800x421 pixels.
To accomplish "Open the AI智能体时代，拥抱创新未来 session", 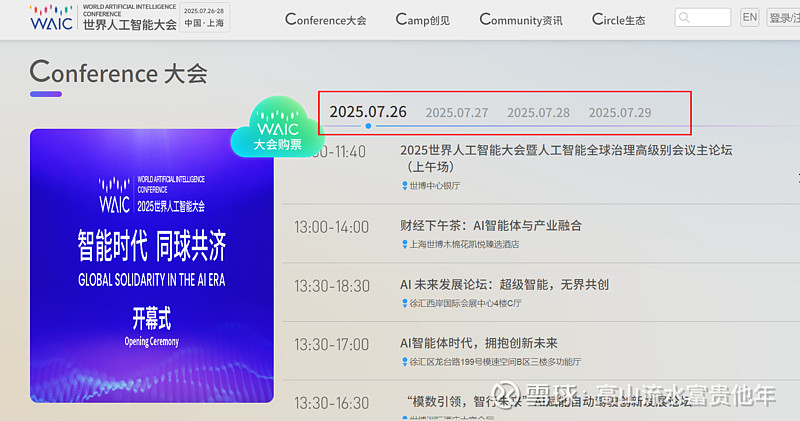I will (479, 343).
